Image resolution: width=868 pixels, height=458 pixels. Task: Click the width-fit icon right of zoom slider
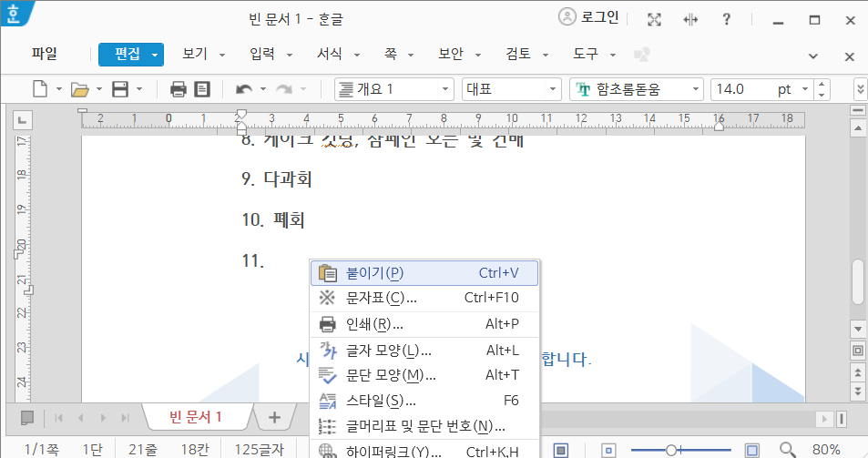751,450
